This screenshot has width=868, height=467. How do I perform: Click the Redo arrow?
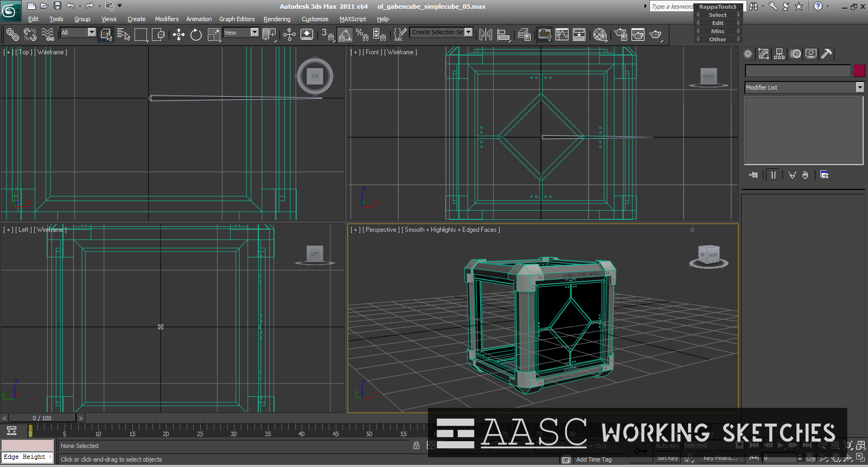[x=90, y=6]
